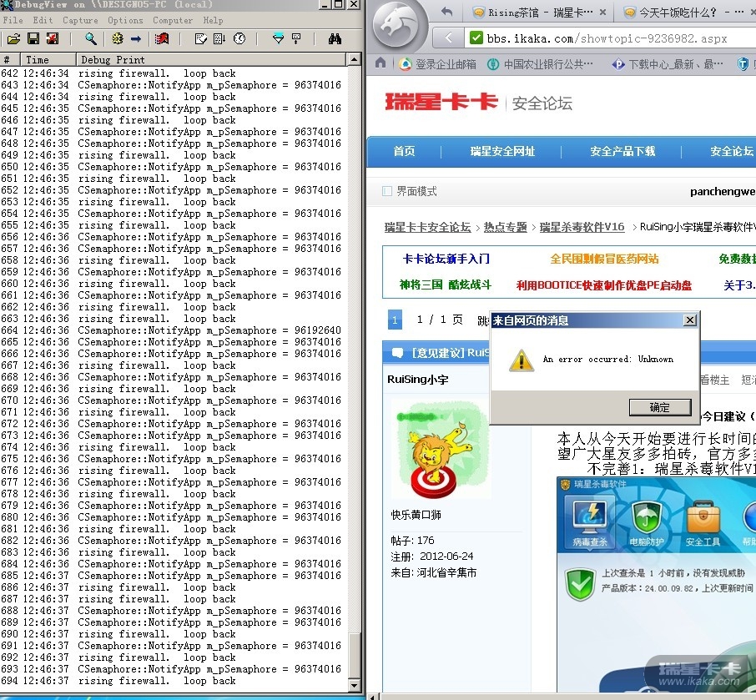Click the 确定 button in the error dialog

pos(660,407)
